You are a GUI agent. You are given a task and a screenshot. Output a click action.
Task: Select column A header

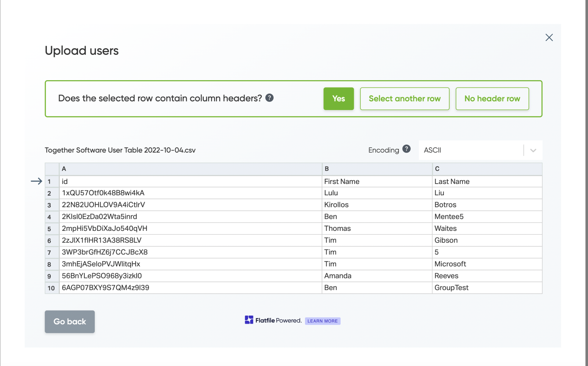tap(191, 169)
